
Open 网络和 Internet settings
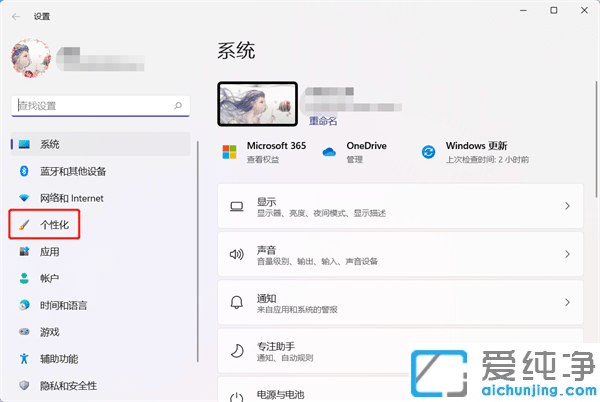point(72,198)
